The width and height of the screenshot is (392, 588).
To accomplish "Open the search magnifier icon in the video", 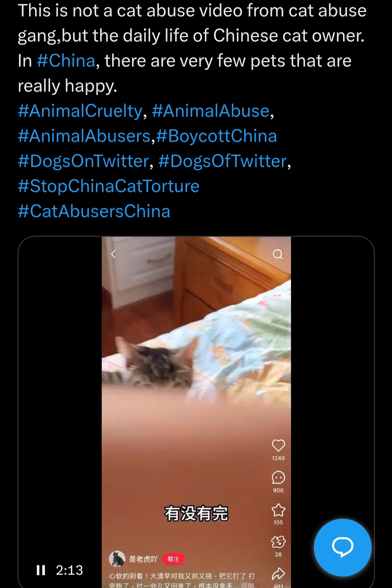I will coord(278,254).
